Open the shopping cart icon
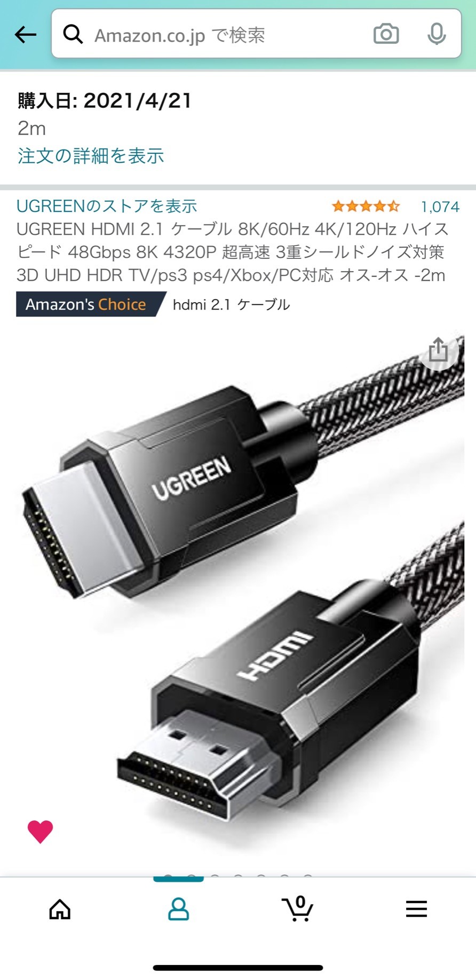 point(297,908)
